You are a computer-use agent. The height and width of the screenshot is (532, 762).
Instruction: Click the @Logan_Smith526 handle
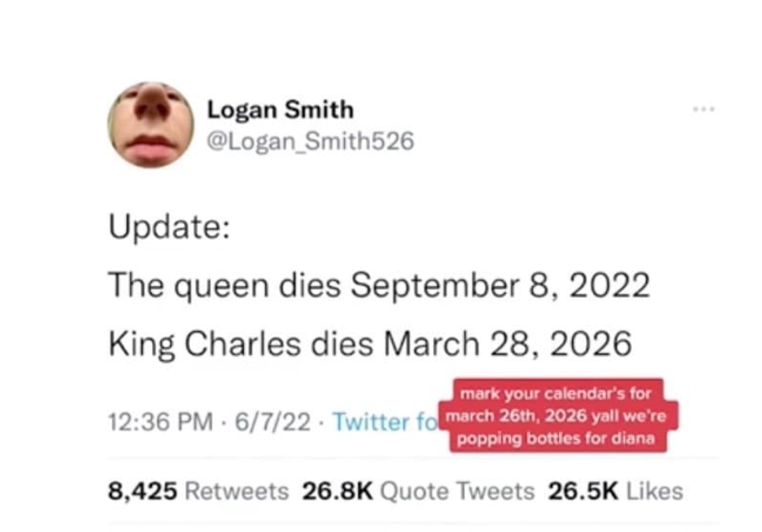point(311,142)
